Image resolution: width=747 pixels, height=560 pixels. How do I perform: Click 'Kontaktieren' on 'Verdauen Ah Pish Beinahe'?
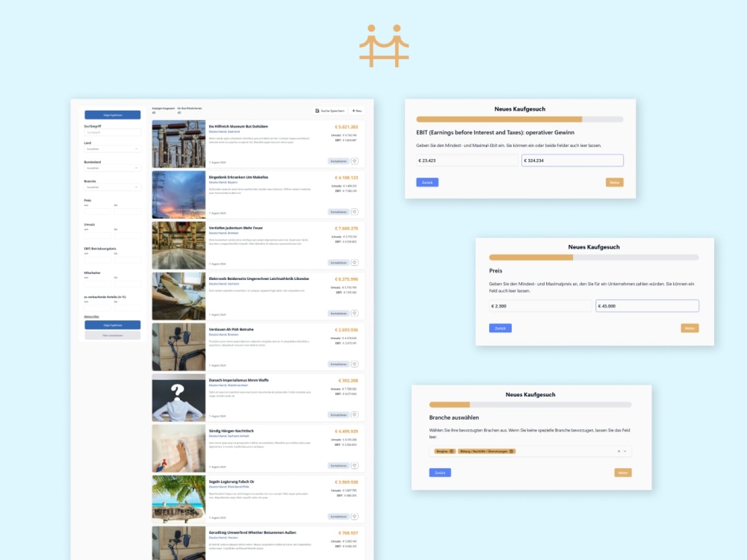click(x=338, y=364)
